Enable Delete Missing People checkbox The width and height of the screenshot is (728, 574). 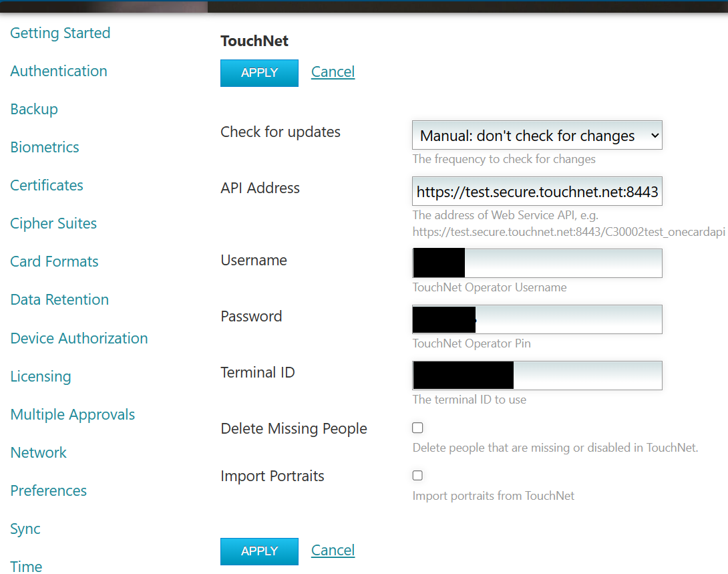pyautogui.click(x=417, y=428)
